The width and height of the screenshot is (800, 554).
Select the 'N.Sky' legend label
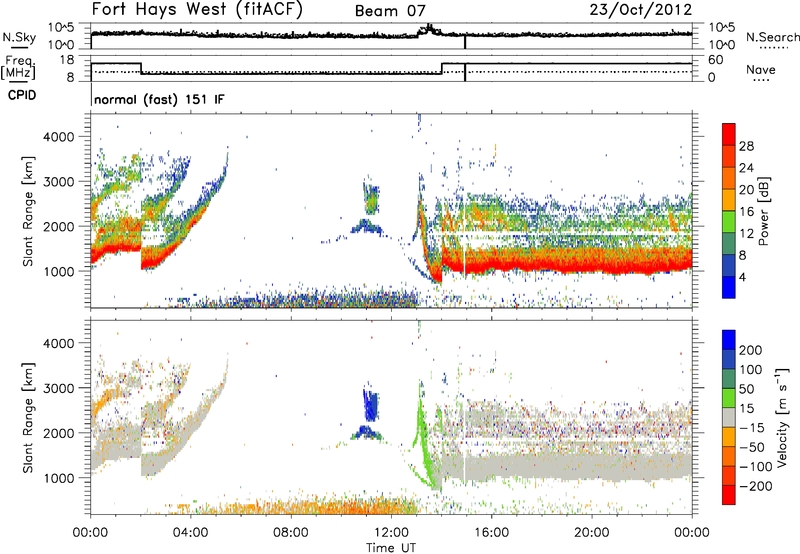click(19, 37)
